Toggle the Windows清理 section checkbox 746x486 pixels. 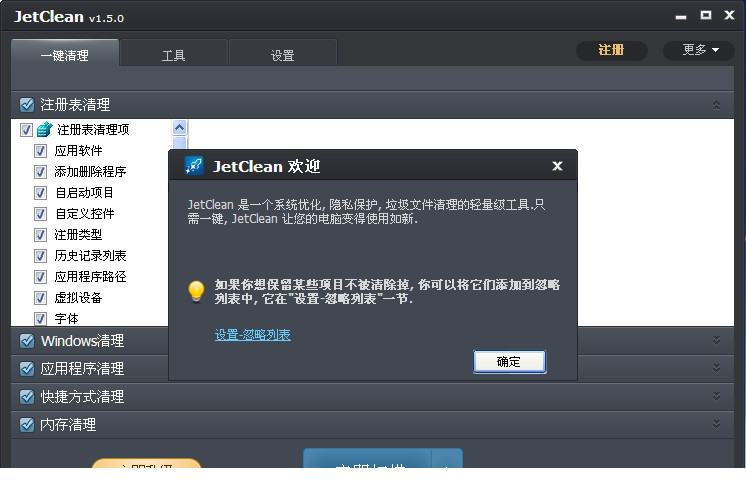point(27,340)
